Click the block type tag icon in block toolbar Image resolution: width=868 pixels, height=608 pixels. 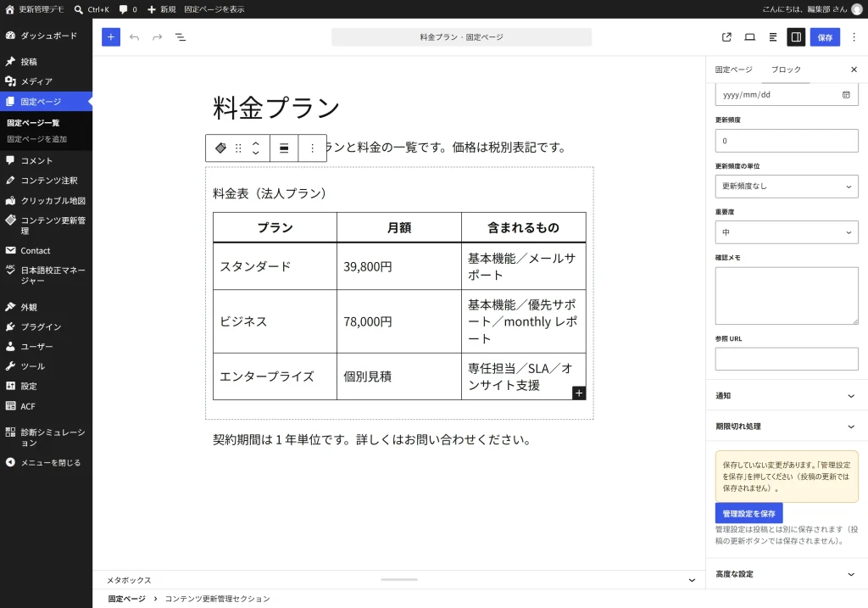[x=220, y=148]
